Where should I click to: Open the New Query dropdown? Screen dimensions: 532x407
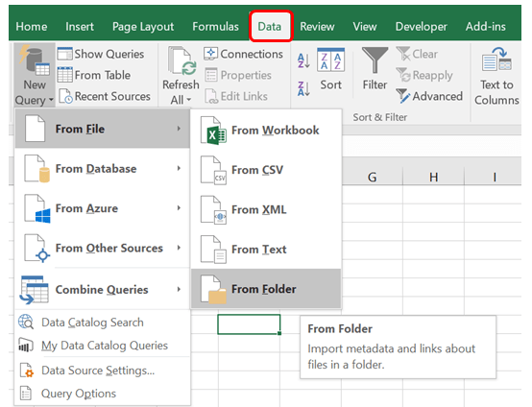(35, 75)
